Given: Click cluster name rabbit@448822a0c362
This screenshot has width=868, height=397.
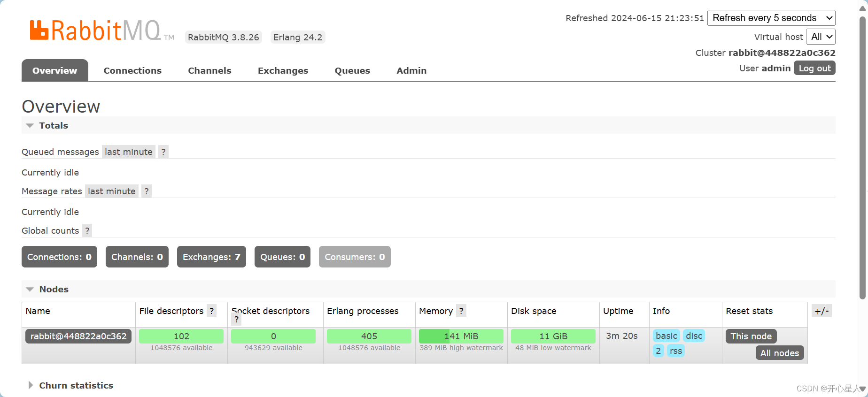Looking at the screenshot, I should point(782,53).
